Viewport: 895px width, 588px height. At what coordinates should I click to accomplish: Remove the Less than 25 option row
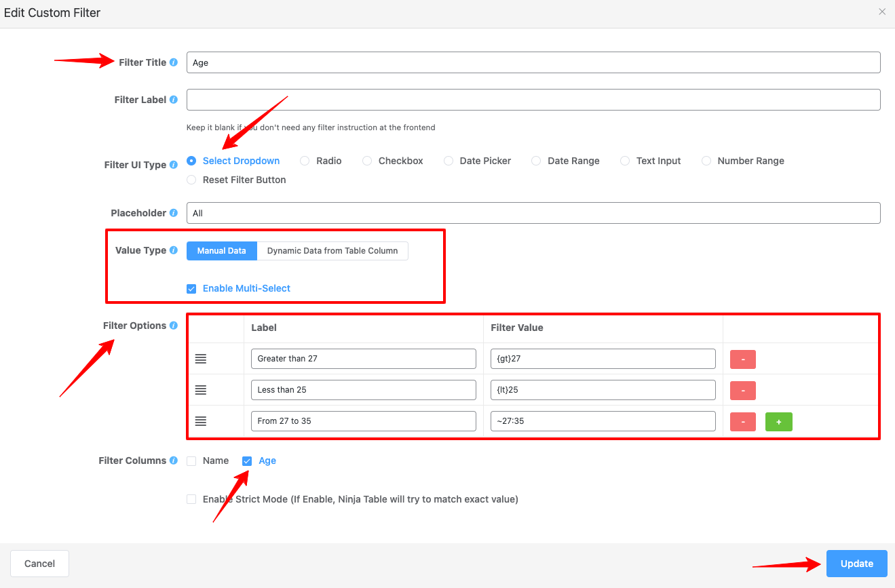743,390
